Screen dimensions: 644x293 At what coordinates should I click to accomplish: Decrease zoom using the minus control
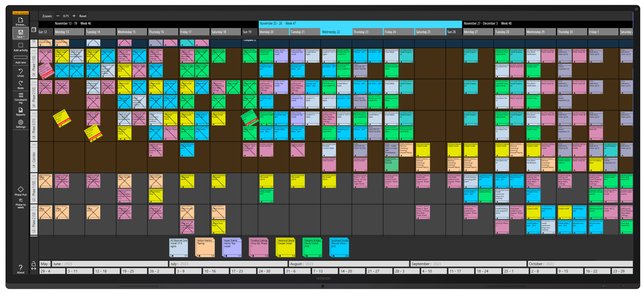(58, 16)
